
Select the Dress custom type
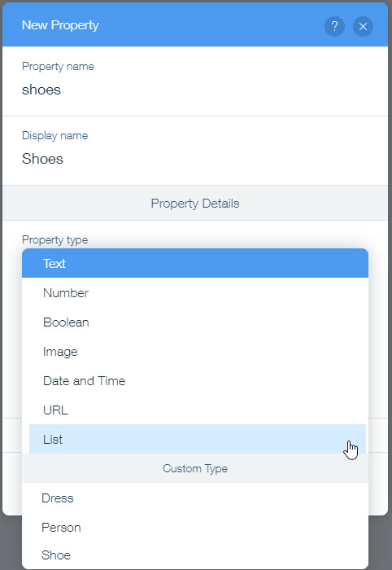[195, 498]
